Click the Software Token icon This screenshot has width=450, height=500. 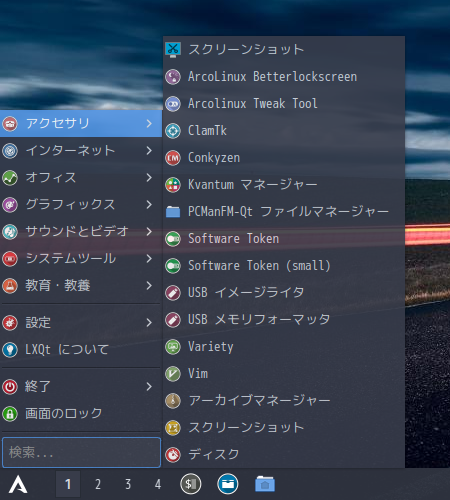point(173,239)
